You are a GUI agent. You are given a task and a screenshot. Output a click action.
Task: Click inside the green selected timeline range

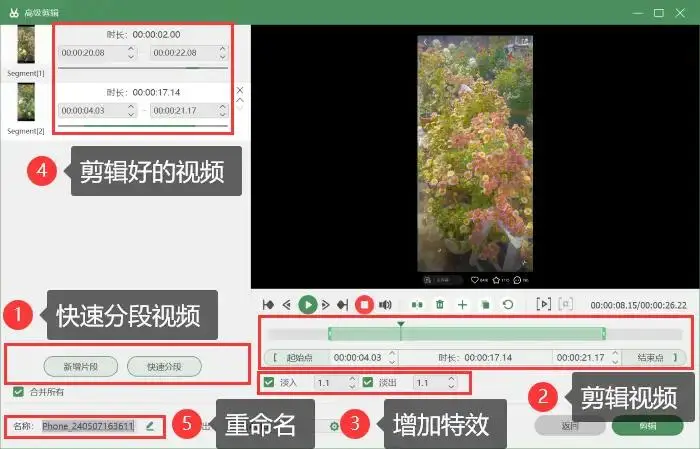click(467, 333)
